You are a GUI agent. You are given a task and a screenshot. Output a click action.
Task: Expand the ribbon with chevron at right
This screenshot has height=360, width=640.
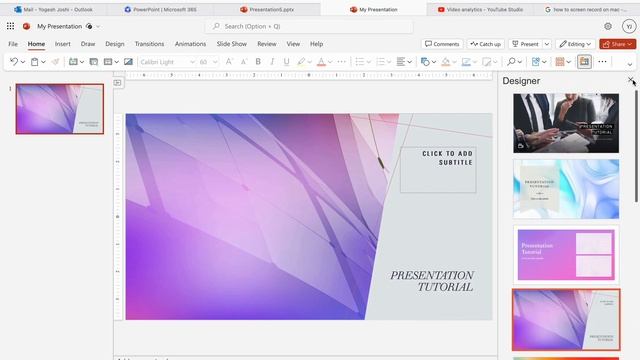pyautogui.click(x=630, y=64)
